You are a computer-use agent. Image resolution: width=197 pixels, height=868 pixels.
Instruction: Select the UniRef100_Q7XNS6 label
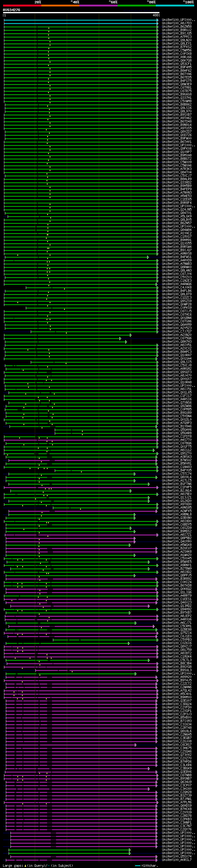pyautogui.click(x=177, y=403)
